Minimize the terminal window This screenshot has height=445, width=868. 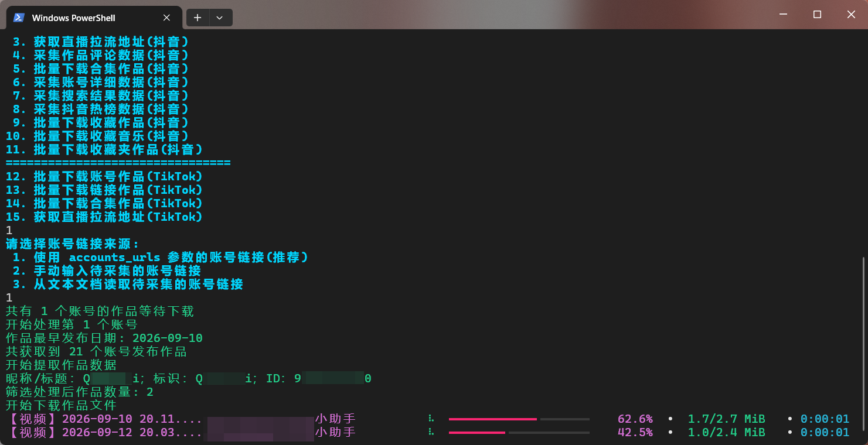[x=783, y=14]
